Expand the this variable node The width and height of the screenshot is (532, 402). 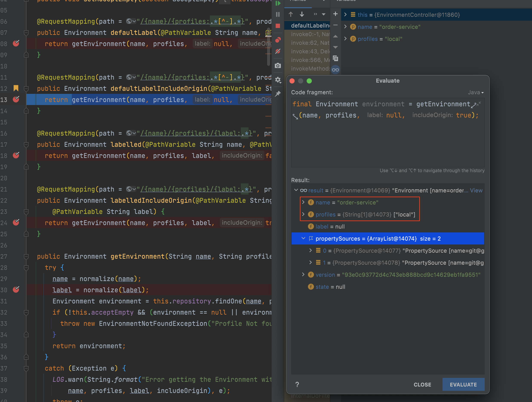tap(345, 14)
